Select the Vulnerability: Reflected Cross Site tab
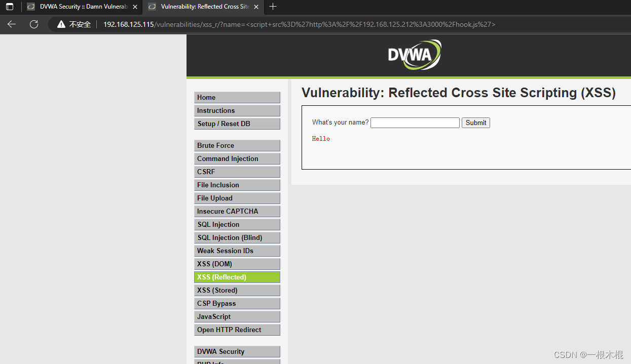This screenshot has width=631, height=364. pyautogui.click(x=204, y=7)
